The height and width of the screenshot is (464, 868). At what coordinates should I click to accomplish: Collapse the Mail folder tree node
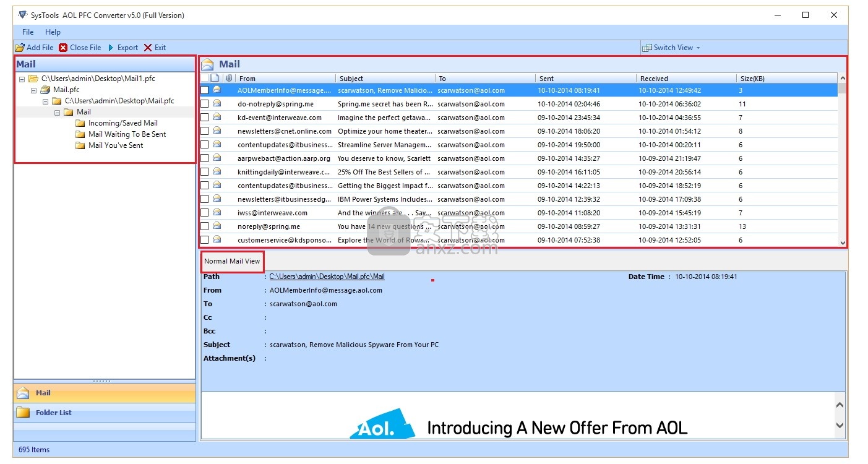pos(58,113)
